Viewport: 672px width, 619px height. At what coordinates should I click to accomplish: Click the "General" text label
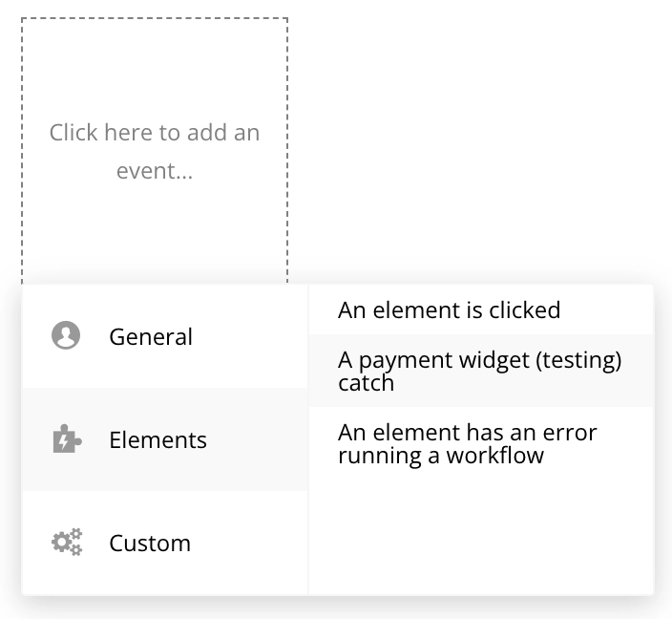pyautogui.click(x=151, y=337)
